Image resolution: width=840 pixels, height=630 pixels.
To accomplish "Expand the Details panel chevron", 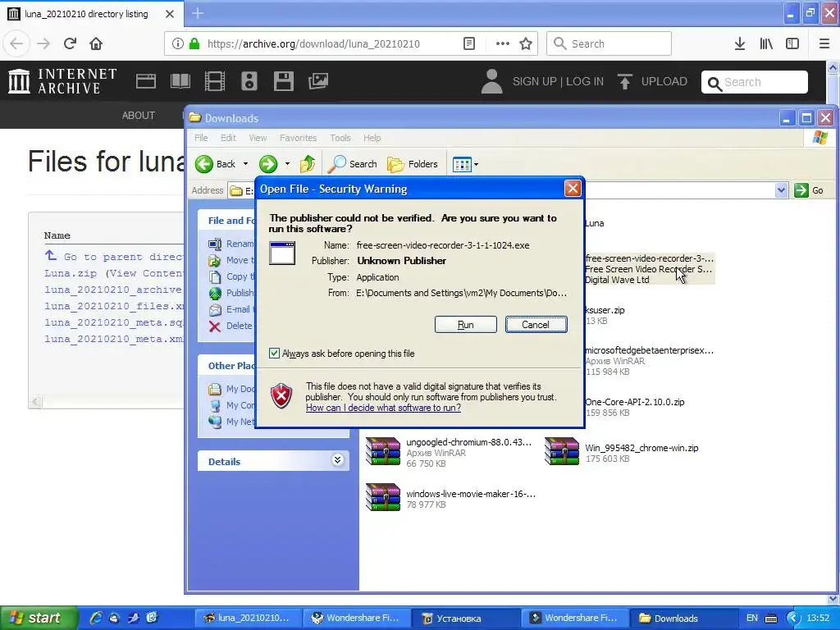I will pos(337,460).
